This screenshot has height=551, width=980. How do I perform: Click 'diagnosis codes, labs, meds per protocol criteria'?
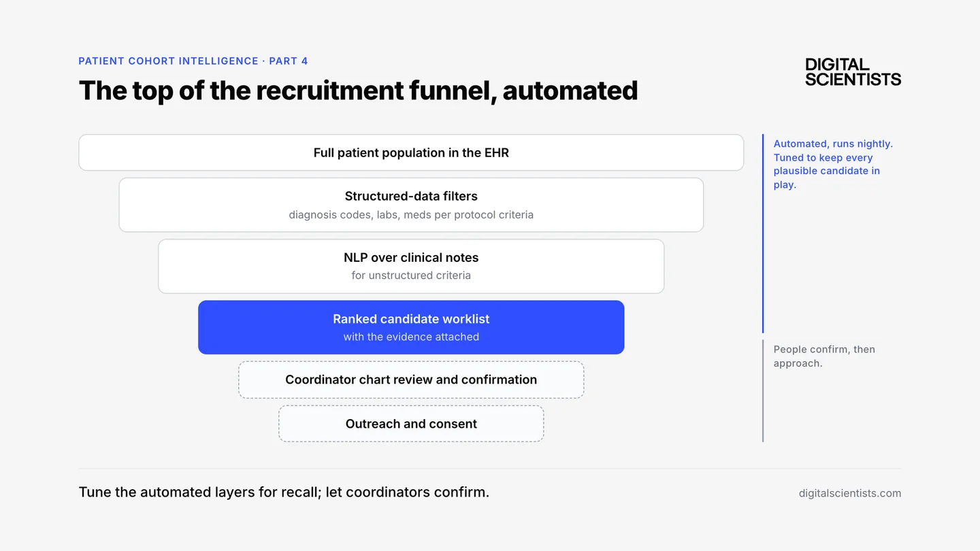pos(411,214)
